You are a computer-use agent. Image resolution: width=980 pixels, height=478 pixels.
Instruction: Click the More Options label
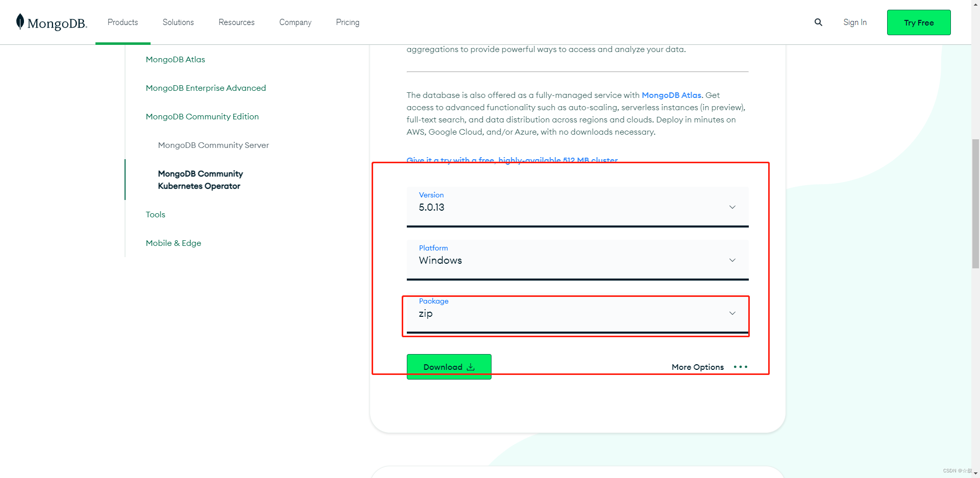(x=697, y=367)
